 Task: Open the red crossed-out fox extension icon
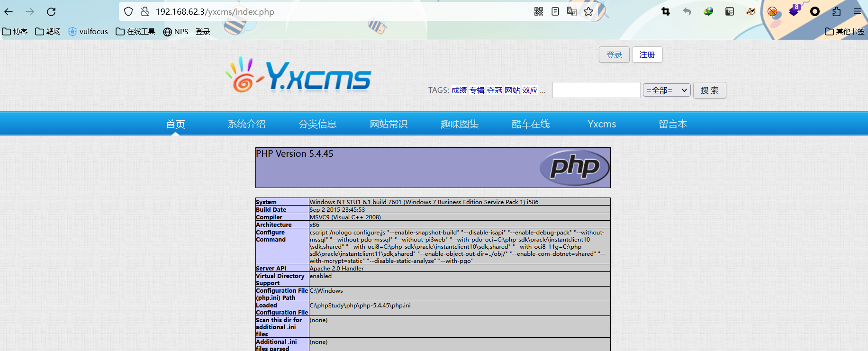pos(772,12)
